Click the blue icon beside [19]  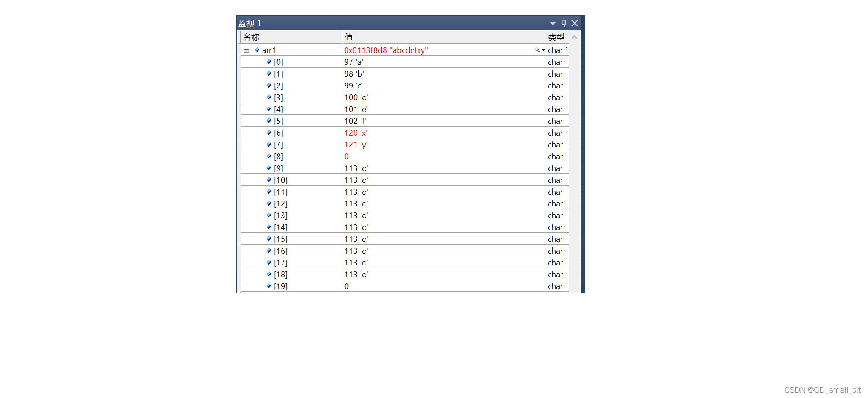pos(269,286)
